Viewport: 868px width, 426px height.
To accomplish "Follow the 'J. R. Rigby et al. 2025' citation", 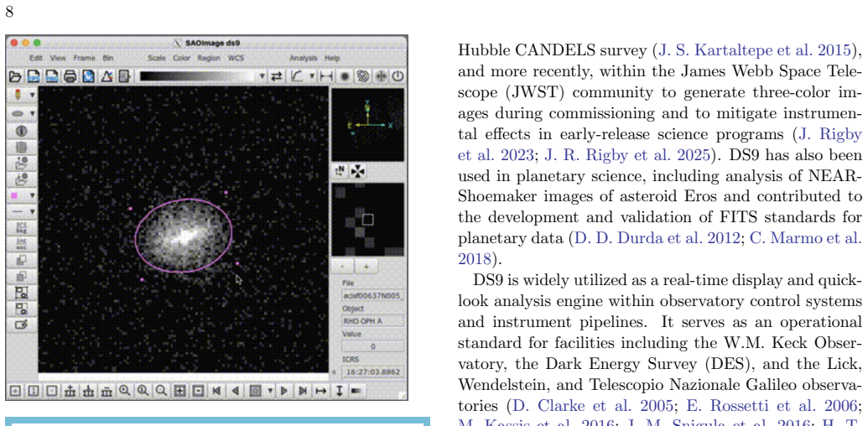I will point(627,155).
